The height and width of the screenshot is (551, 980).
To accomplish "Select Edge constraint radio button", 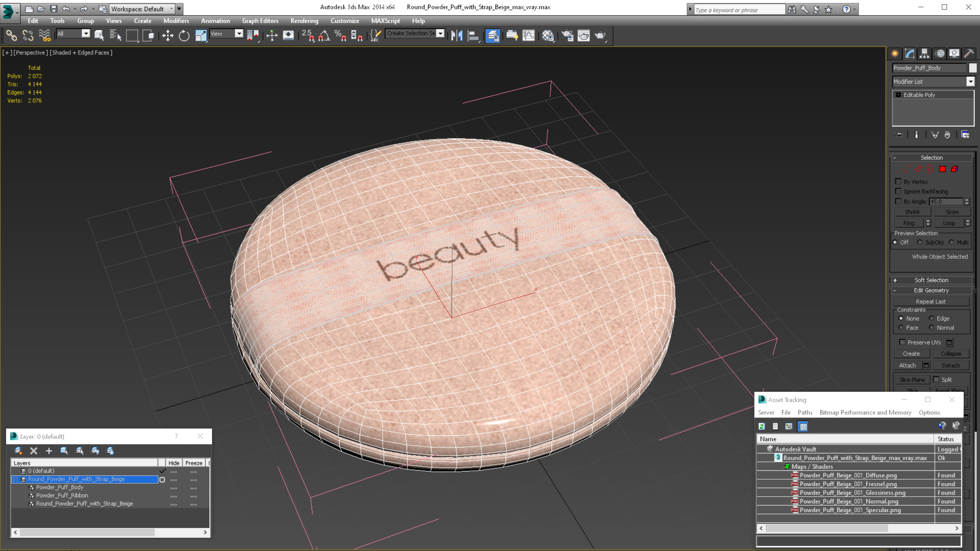I will 931,318.
